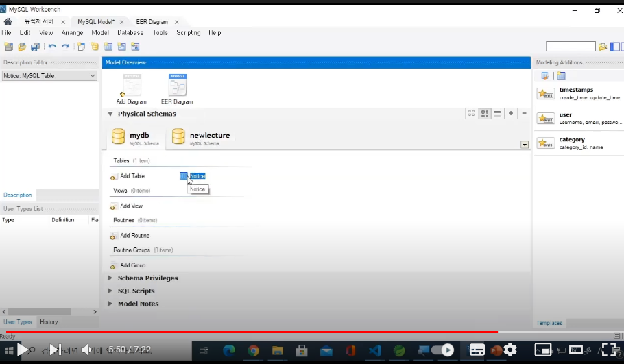The height and width of the screenshot is (364, 624).
Task: Click the search magnifier icon by search box
Action: coord(603,47)
